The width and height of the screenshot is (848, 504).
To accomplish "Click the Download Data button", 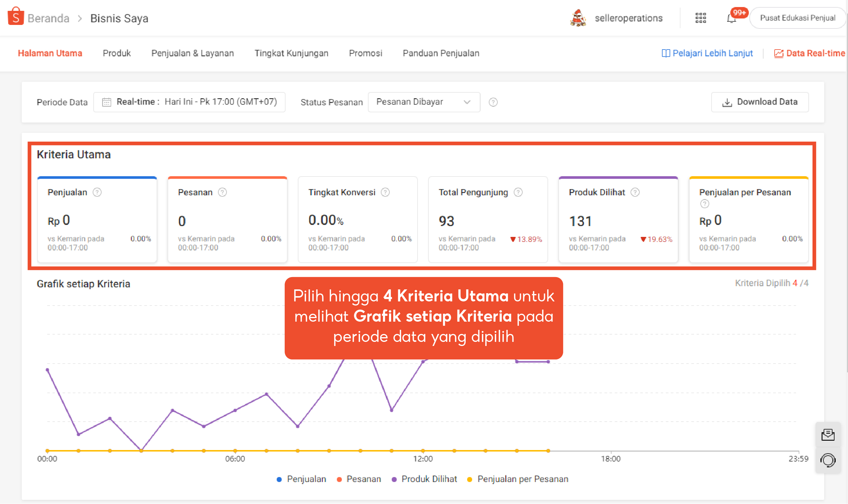I will point(760,102).
